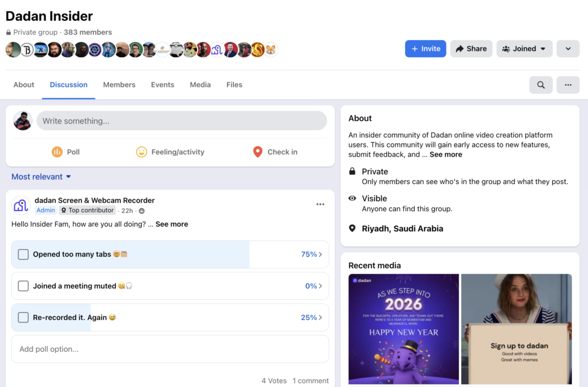
Task: Click the search magnifier icon in group tabs
Action: pyautogui.click(x=541, y=85)
